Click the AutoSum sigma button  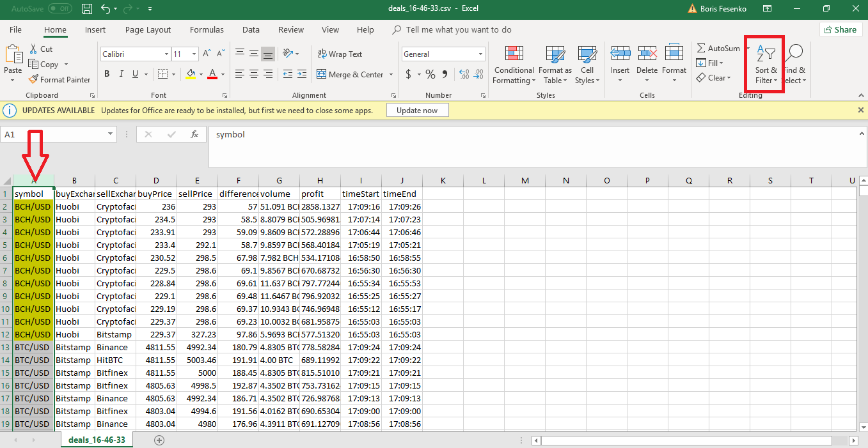click(718, 49)
